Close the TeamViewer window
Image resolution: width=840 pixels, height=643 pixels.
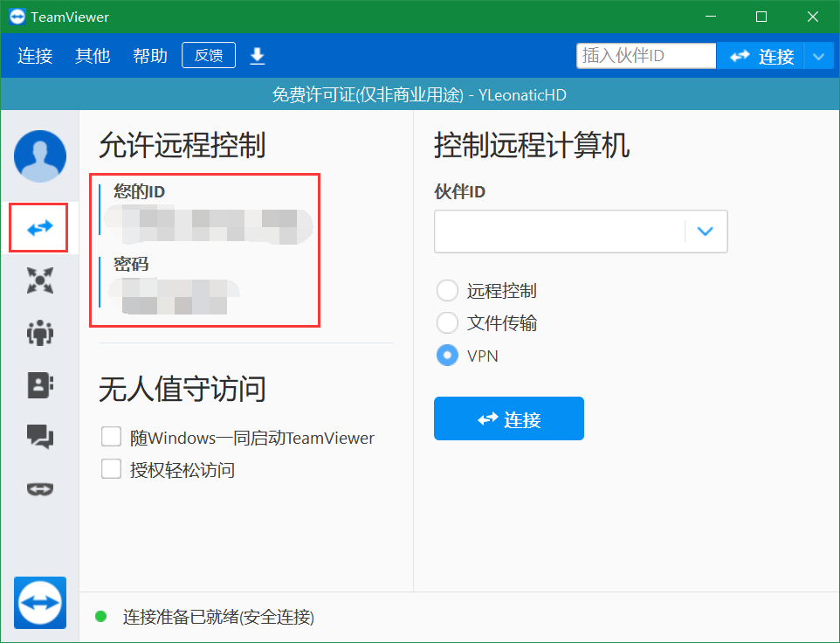tap(813, 17)
